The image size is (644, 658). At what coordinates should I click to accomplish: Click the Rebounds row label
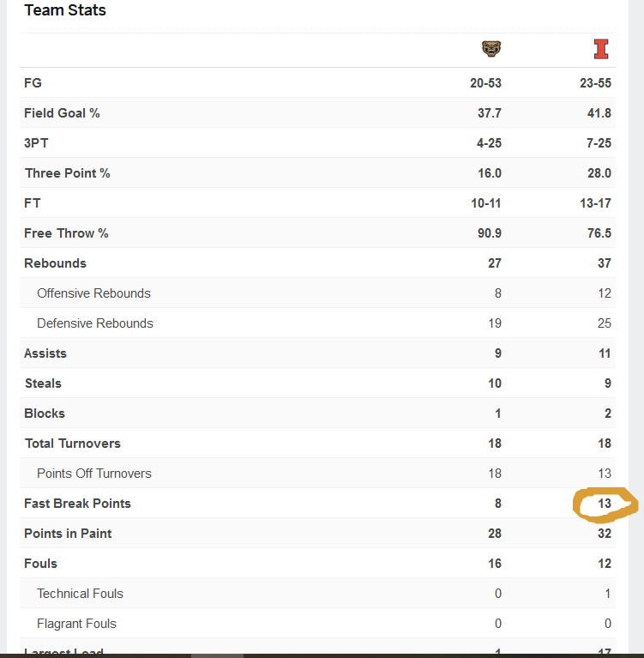tap(55, 263)
